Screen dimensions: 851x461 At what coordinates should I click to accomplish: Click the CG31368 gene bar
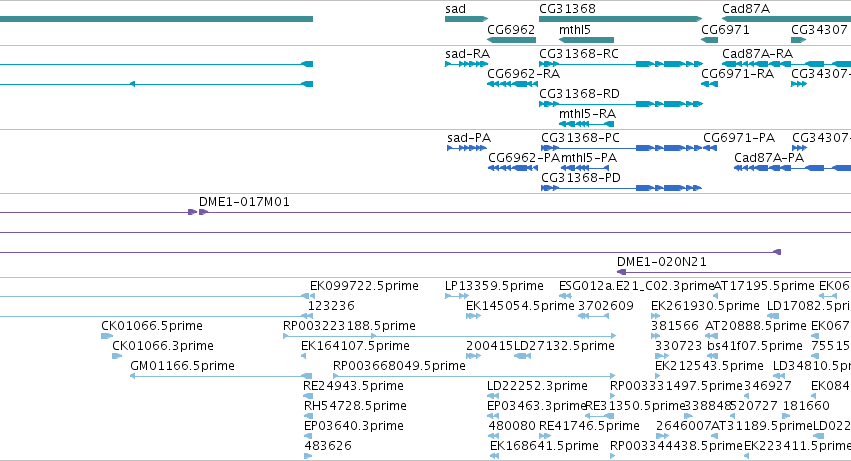pos(620,19)
